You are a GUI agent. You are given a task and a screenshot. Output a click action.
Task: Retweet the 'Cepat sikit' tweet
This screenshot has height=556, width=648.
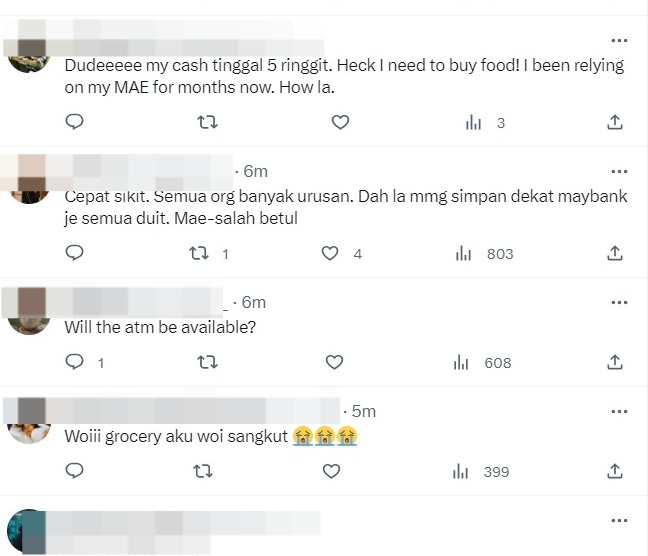(198, 253)
